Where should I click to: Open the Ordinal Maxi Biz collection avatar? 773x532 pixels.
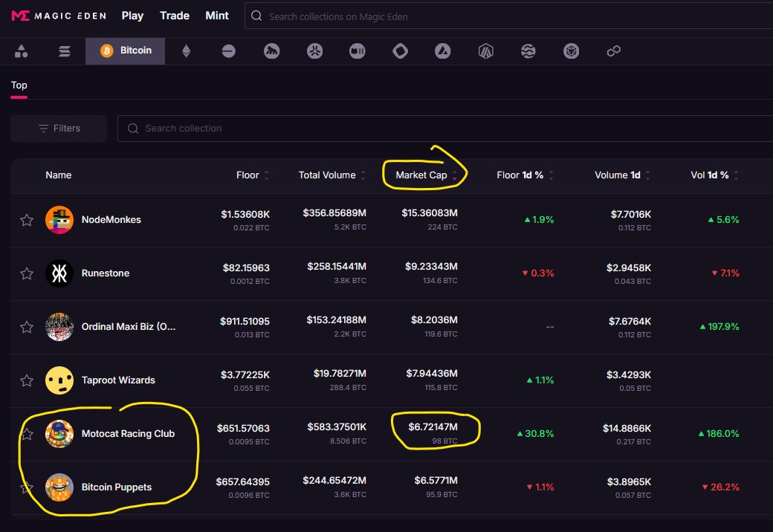[x=59, y=327]
